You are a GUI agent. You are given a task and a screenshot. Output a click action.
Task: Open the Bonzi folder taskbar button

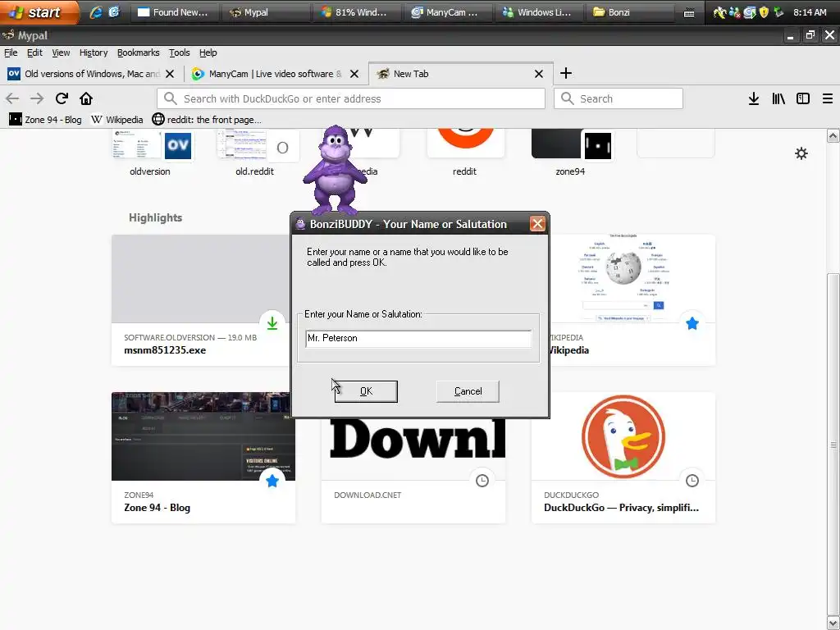point(629,11)
